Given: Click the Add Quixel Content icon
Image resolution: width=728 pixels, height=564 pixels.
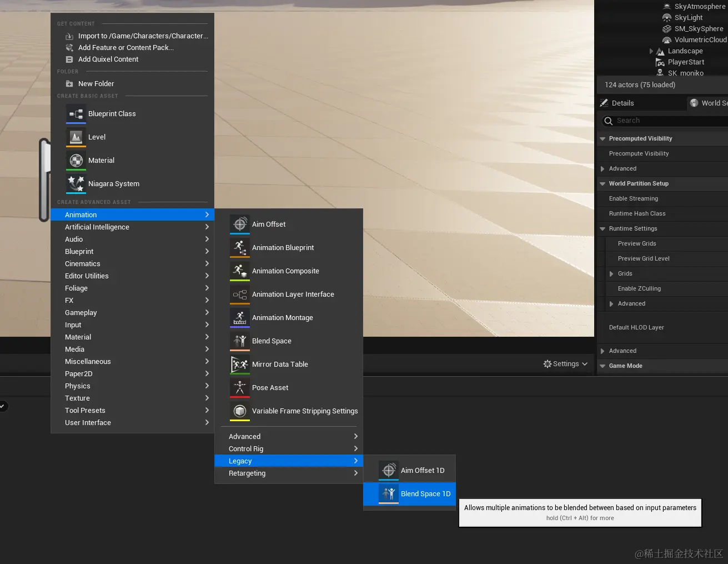Looking at the screenshot, I should 69,59.
